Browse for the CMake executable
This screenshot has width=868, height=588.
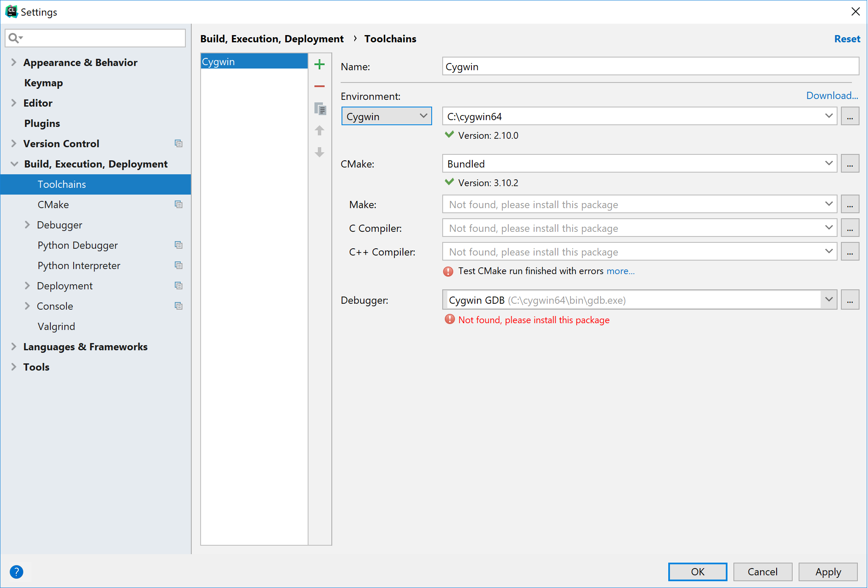pyautogui.click(x=850, y=164)
